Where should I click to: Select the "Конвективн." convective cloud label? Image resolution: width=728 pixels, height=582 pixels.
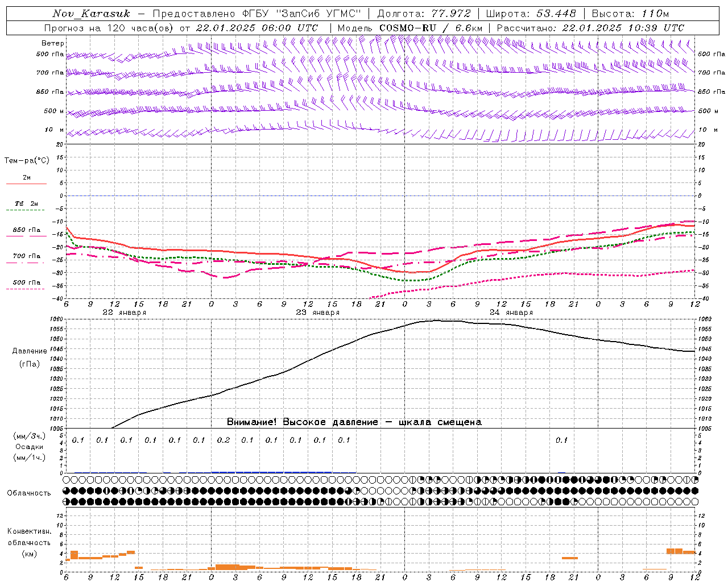coord(30,531)
